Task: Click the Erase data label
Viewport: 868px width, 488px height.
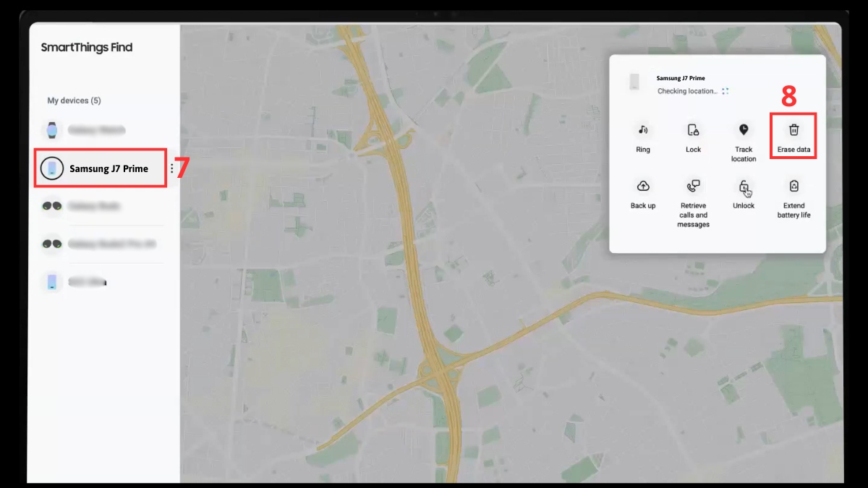Action: (x=793, y=150)
